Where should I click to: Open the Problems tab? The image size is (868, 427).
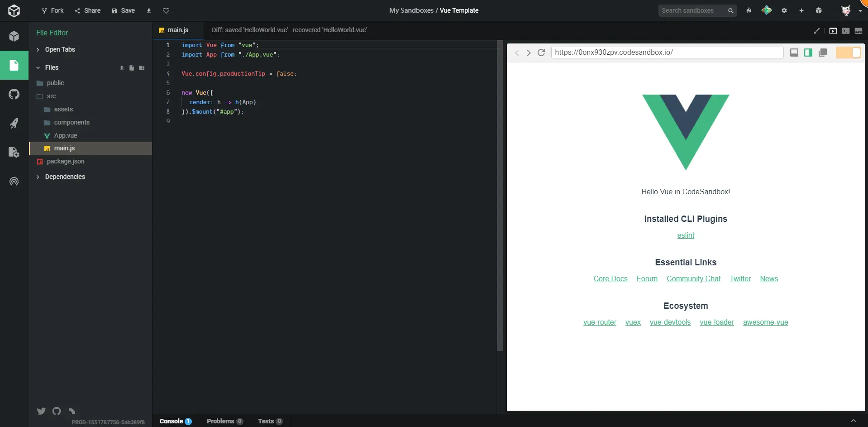tap(224, 421)
